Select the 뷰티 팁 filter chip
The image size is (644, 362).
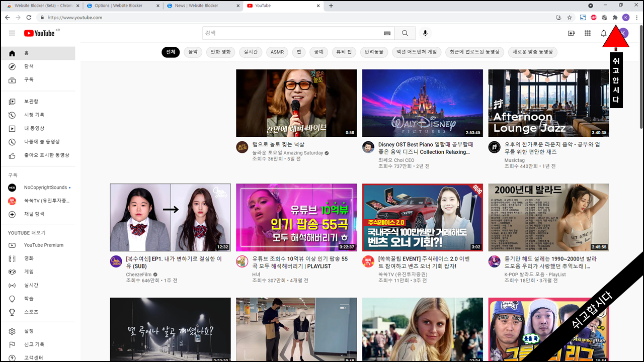coord(345,52)
